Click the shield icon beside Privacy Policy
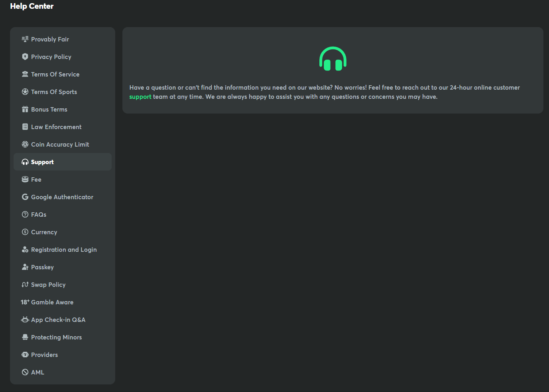This screenshot has width=549, height=392. pos(25,57)
